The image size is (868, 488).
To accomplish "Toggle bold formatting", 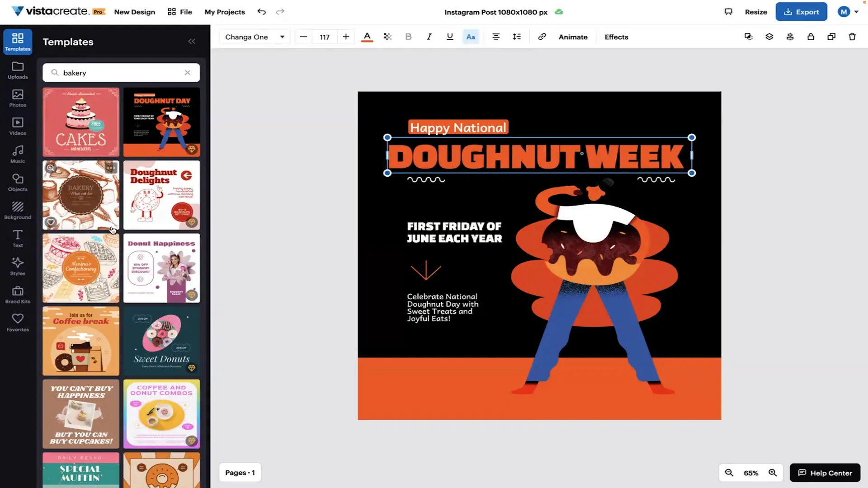I will coord(408,37).
